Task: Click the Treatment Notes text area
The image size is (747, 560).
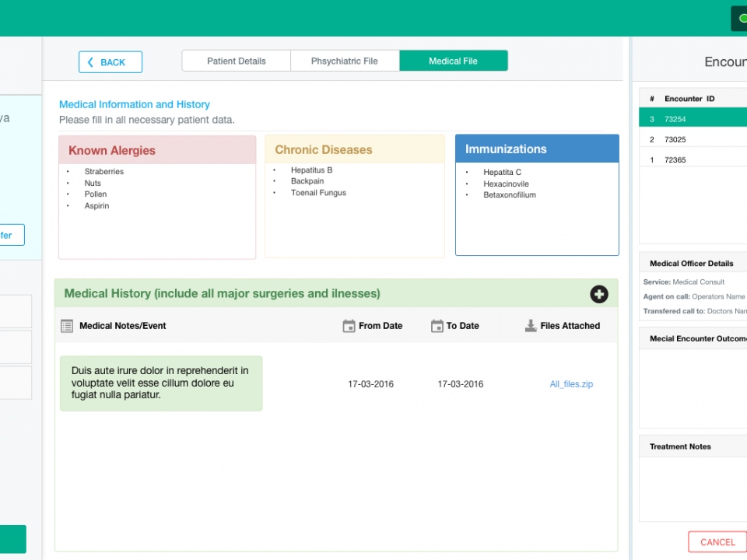Action: click(x=693, y=488)
